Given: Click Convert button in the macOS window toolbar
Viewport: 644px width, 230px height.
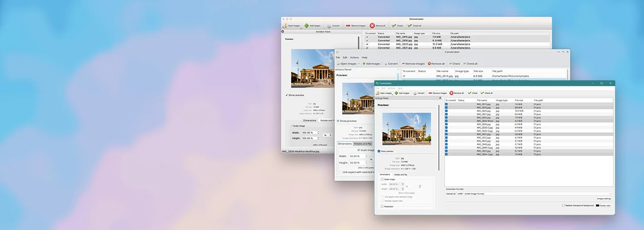Looking at the screenshot, I should point(332,25).
